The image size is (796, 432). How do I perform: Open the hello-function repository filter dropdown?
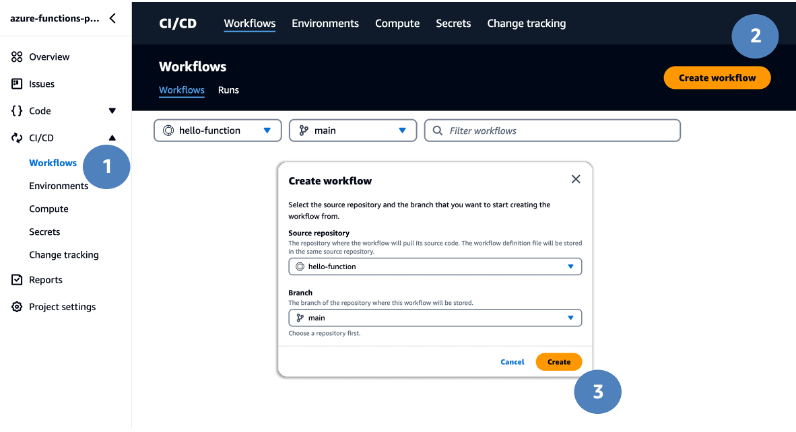click(217, 130)
